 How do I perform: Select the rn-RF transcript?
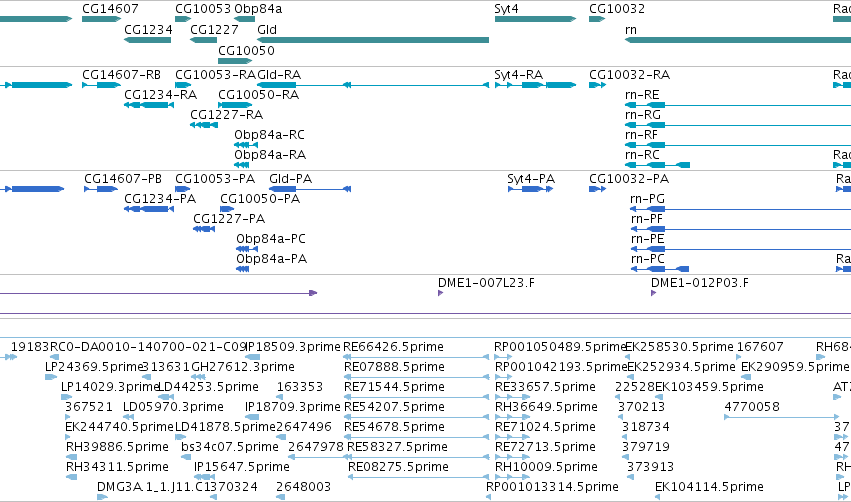738,145
